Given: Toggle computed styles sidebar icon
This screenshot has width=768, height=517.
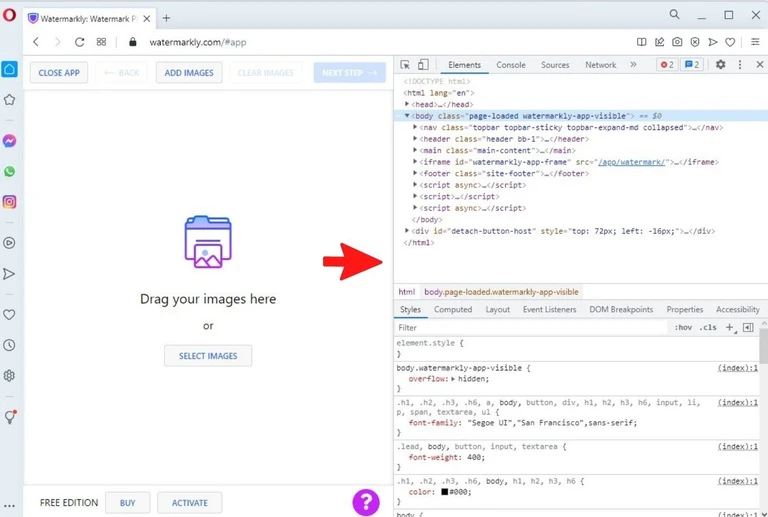Looking at the screenshot, I should (748, 328).
